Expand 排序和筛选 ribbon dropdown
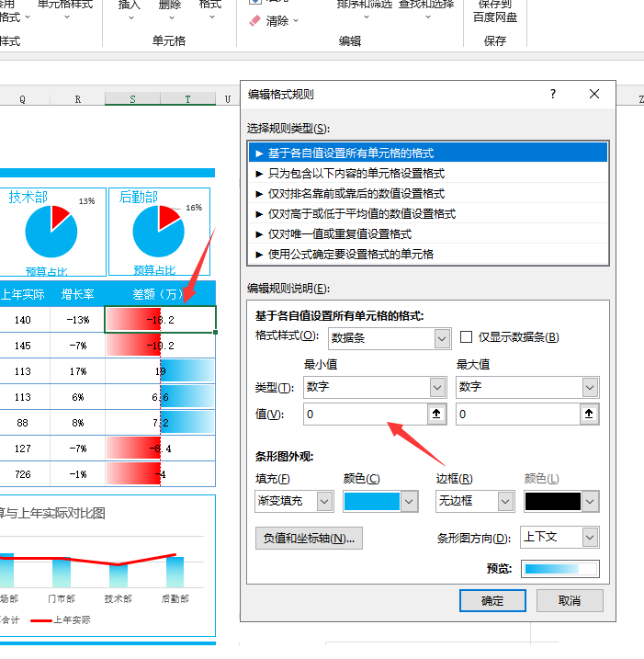Viewport: 644px width, 659px height. (x=367, y=17)
